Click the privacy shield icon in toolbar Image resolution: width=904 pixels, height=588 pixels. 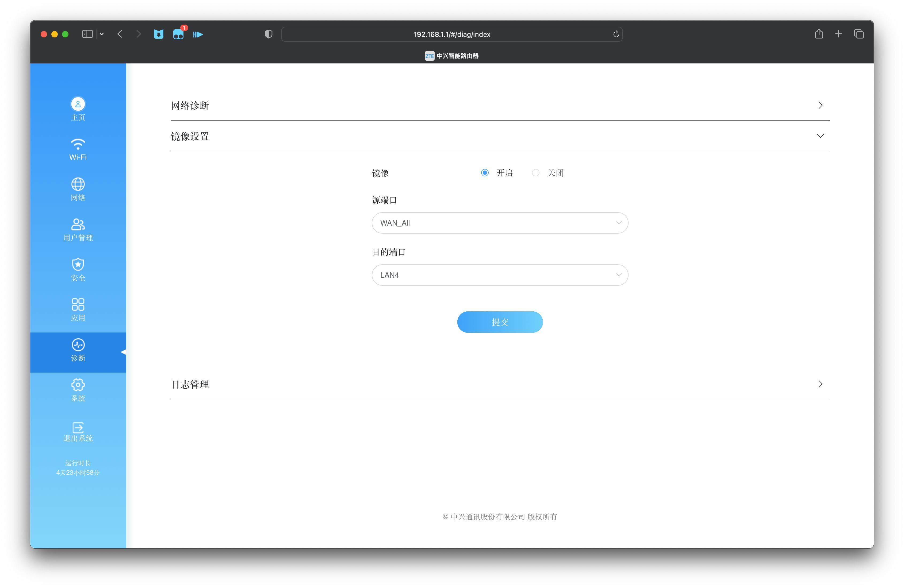[269, 34]
